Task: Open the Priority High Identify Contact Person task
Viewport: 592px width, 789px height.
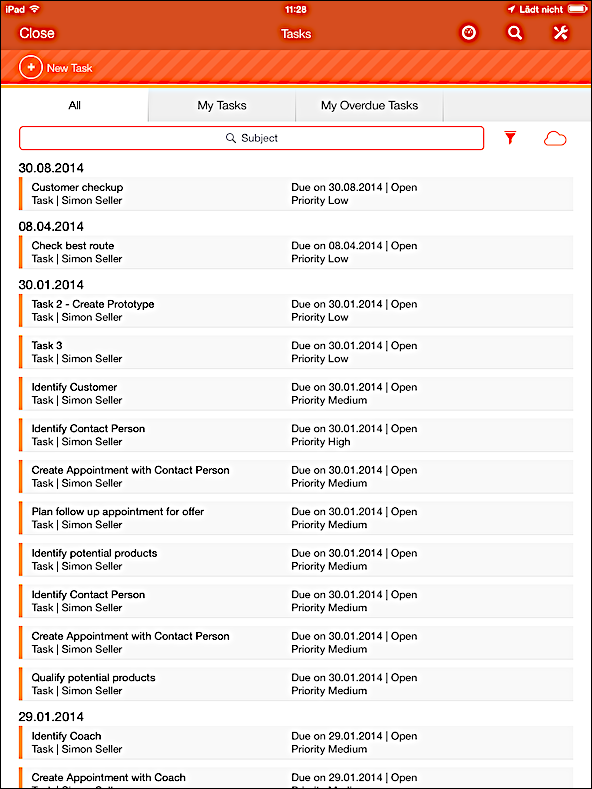Action: pyautogui.click(x=296, y=435)
